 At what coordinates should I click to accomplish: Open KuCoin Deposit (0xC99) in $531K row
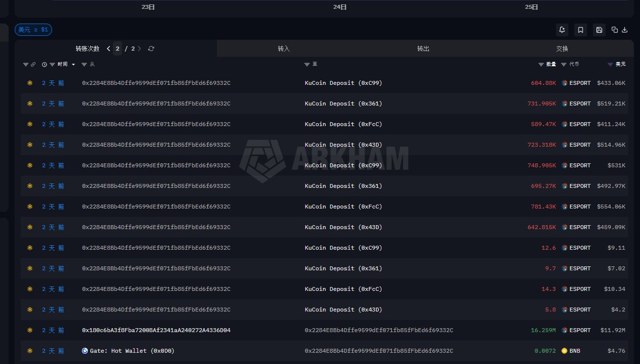pos(344,165)
